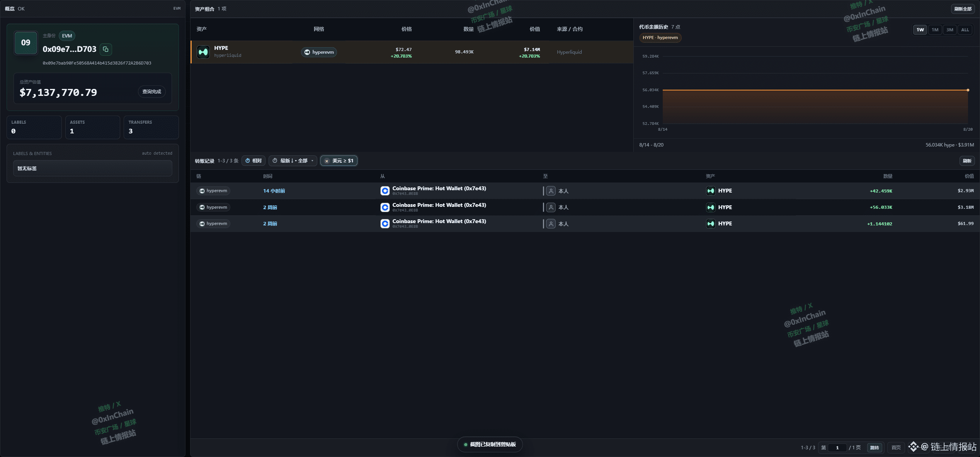Click the 本人 person icon in the 14 小时前 row

pyautogui.click(x=551, y=191)
